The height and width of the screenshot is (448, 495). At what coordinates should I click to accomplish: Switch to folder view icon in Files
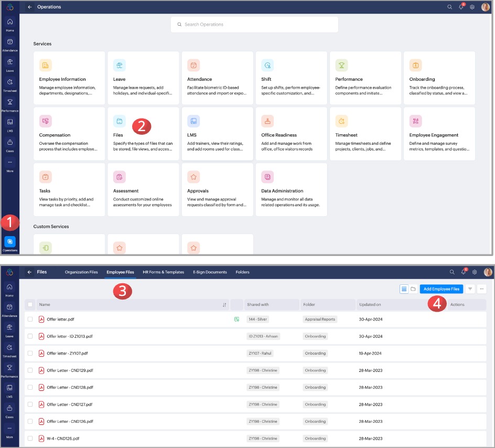pos(413,289)
